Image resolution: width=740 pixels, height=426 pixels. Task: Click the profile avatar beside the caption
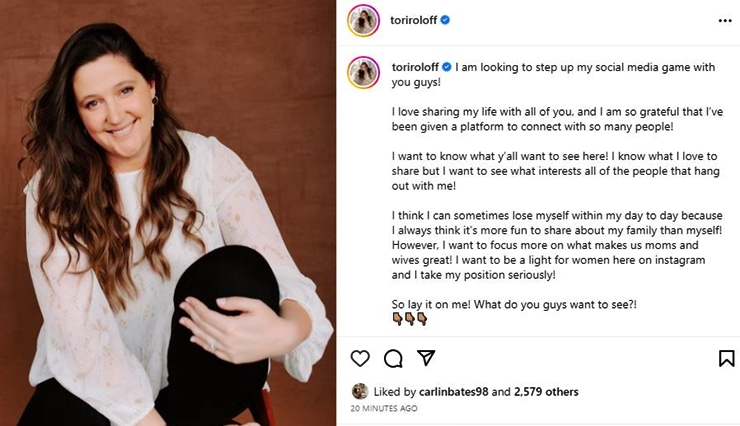(363, 72)
